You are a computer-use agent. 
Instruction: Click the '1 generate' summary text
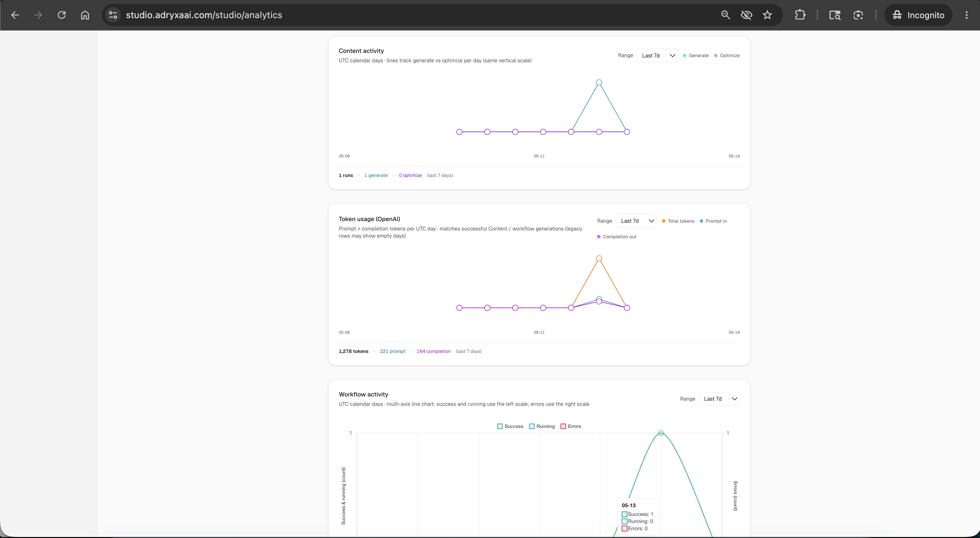(x=376, y=175)
